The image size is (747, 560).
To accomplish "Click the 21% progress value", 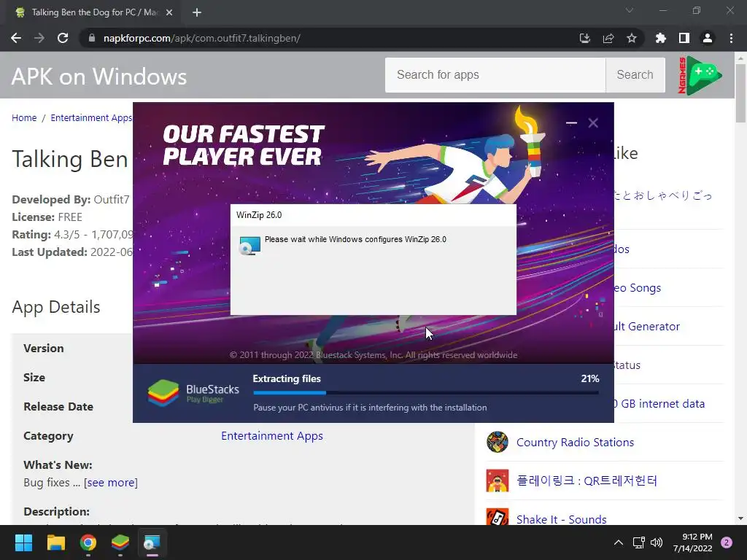I will [589, 378].
